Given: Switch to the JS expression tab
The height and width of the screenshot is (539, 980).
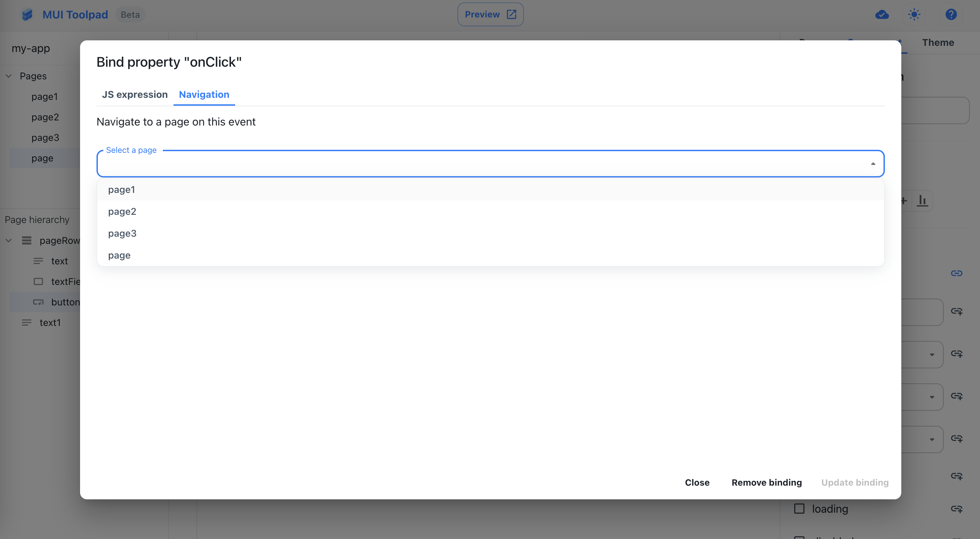Looking at the screenshot, I should point(135,95).
